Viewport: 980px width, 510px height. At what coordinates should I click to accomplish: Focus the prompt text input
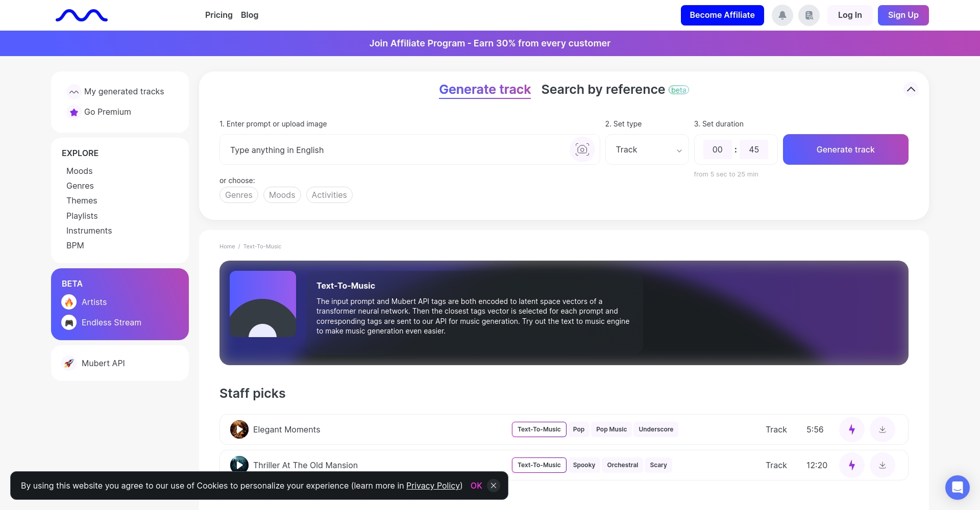[393, 150]
